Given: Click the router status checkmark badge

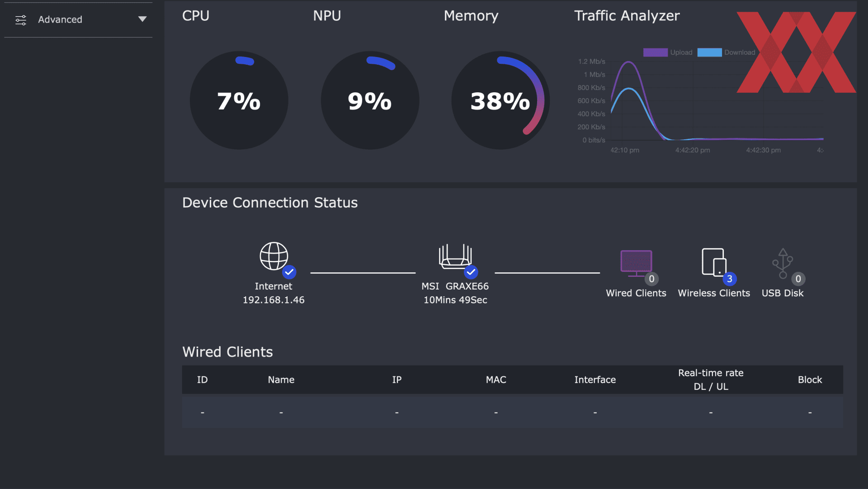Looking at the screenshot, I should (471, 272).
